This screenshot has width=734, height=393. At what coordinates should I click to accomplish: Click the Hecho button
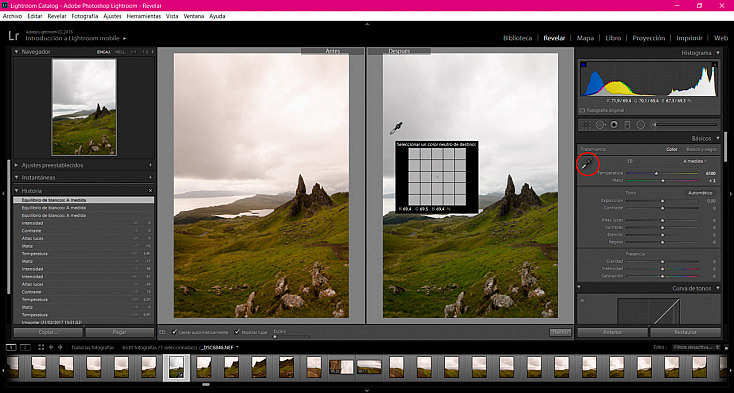560,332
